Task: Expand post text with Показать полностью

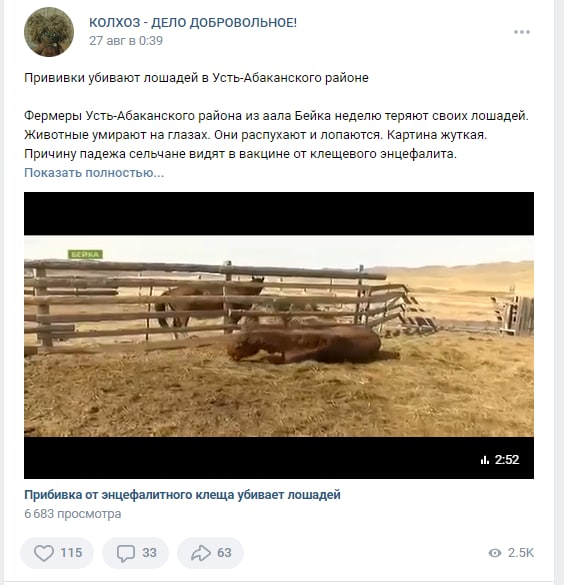Action: pos(94,173)
